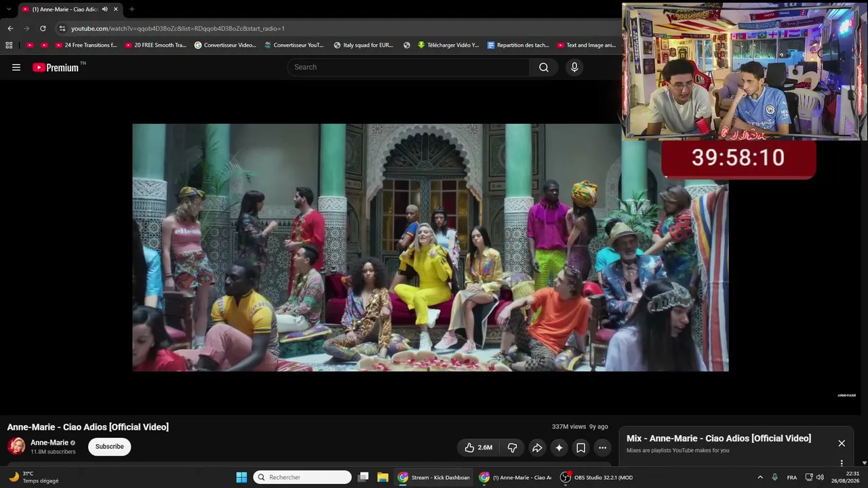
Task: Open more actions three-dot menu
Action: tap(602, 447)
